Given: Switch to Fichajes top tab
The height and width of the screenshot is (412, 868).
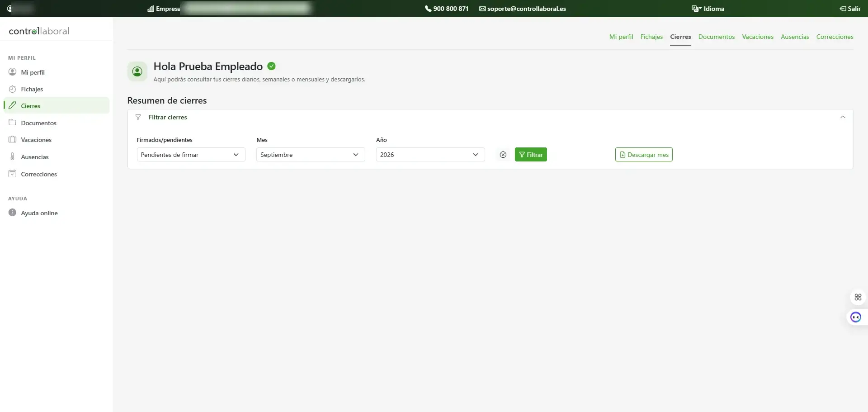Looking at the screenshot, I should [x=651, y=37].
